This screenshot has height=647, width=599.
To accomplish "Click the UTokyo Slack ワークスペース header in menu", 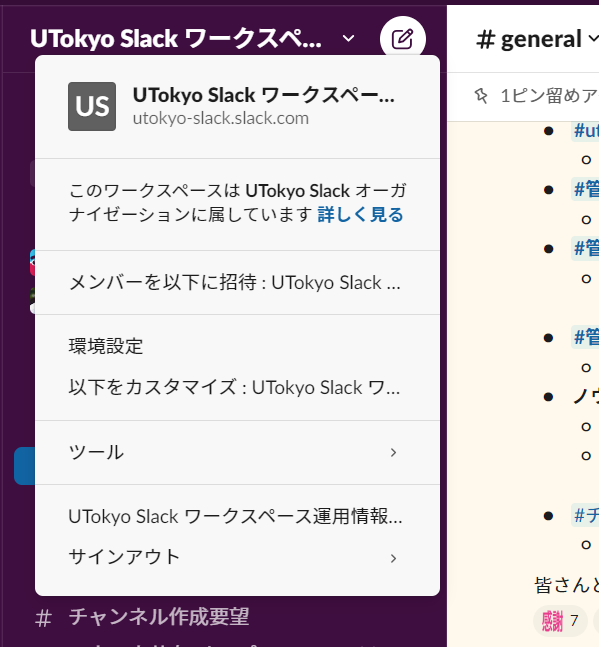I will coord(263,95).
